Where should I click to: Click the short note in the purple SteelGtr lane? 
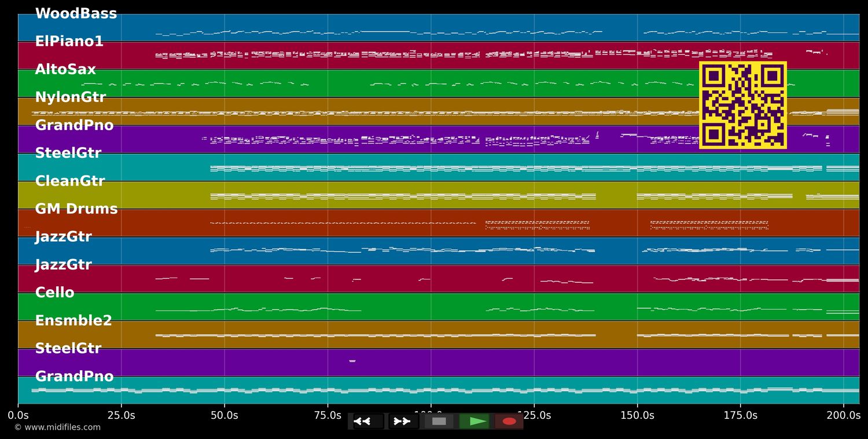[352, 361]
